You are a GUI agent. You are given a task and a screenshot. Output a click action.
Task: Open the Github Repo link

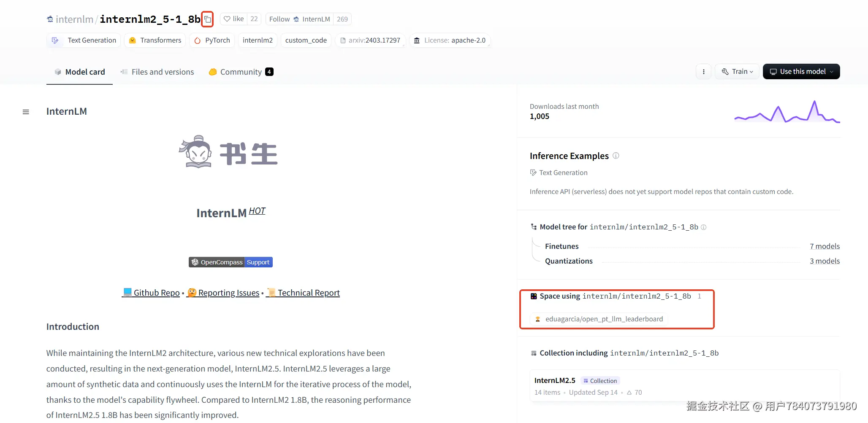[x=151, y=293]
